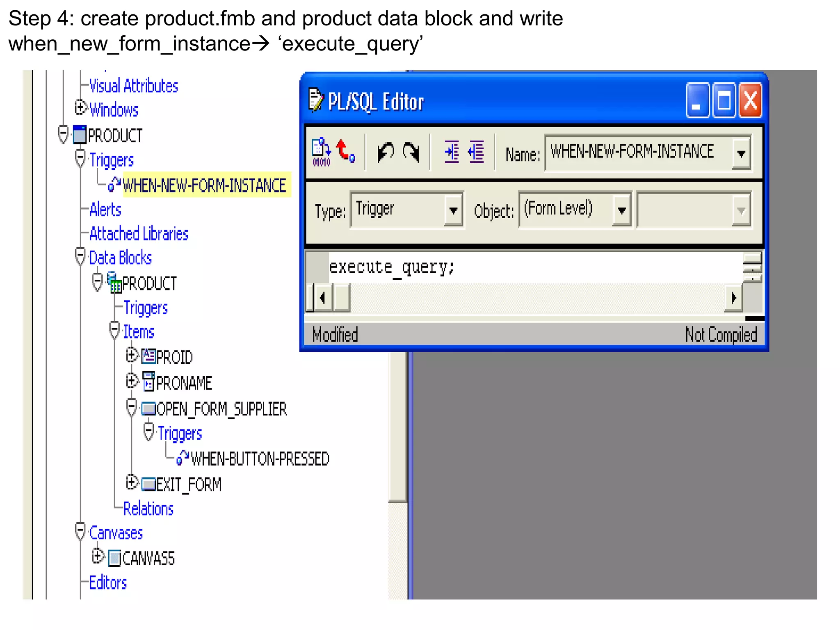840x630 pixels.
Task: Open the Type dropdown showing Trigger
Action: point(453,211)
